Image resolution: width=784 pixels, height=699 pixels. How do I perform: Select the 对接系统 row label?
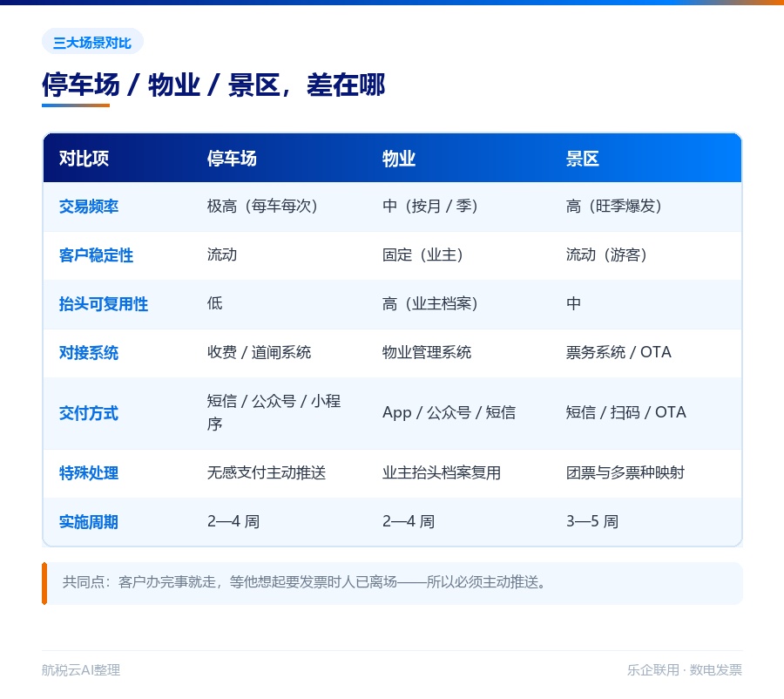89,353
